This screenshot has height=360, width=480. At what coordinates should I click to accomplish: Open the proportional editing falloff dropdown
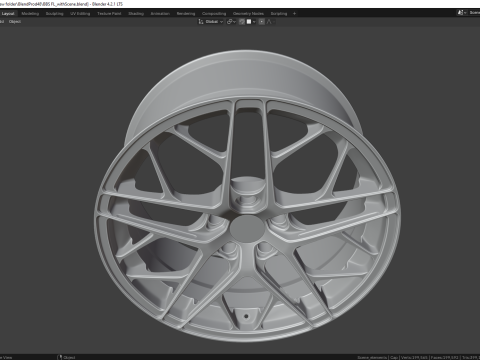click(271, 22)
